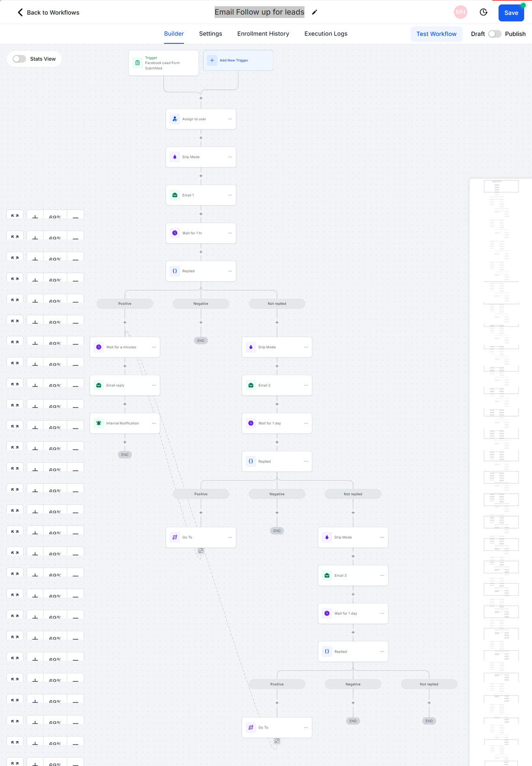Click the Wait for a minutes clock icon
Image resolution: width=532 pixels, height=766 pixels.
tap(99, 347)
